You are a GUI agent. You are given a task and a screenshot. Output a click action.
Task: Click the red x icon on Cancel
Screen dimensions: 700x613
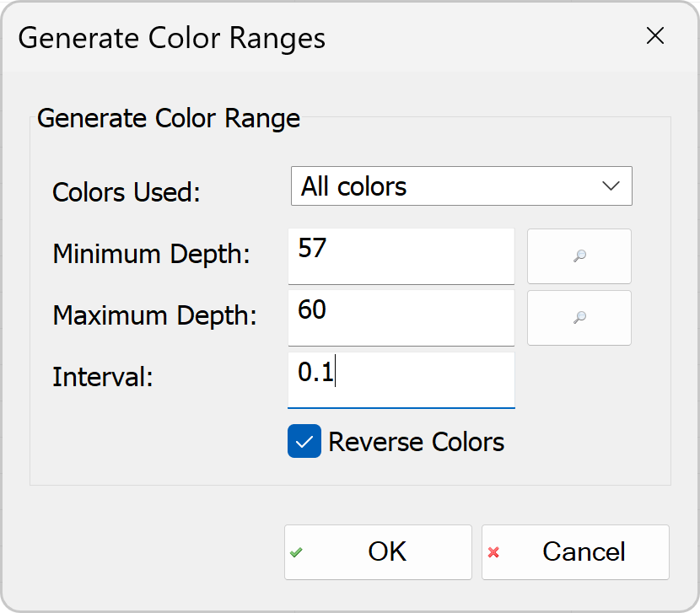click(x=493, y=552)
